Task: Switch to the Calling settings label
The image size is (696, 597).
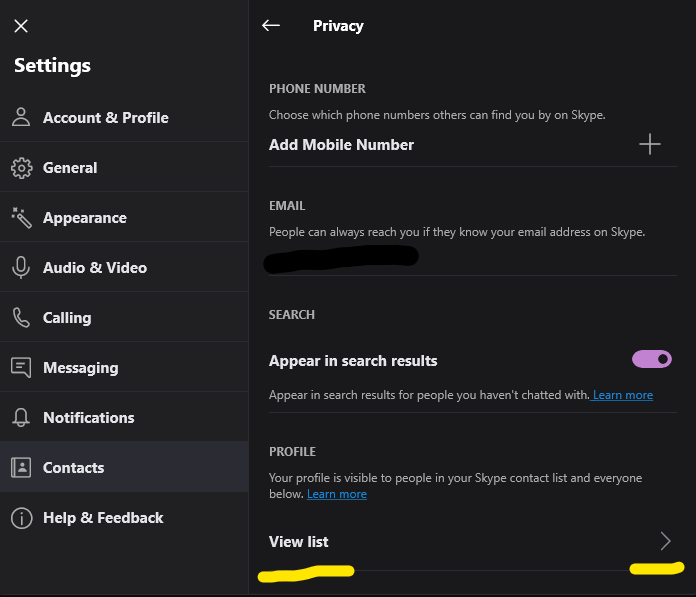Action: [67, 317]
